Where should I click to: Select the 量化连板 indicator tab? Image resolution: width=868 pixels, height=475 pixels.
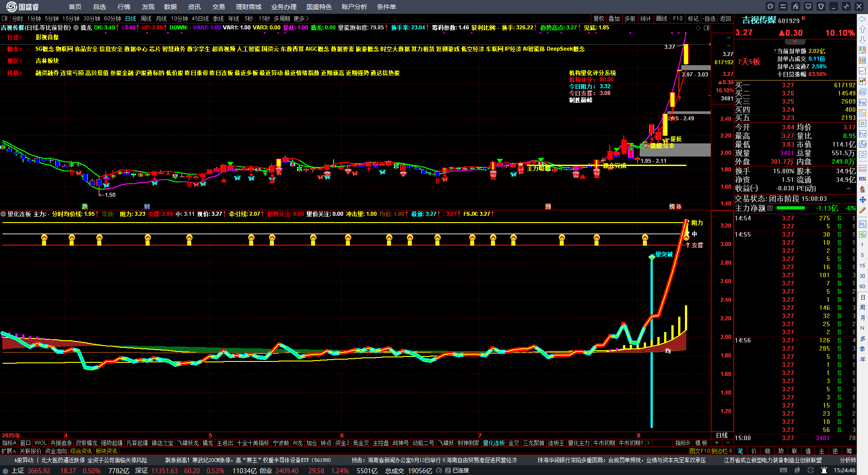coord(494,443)
